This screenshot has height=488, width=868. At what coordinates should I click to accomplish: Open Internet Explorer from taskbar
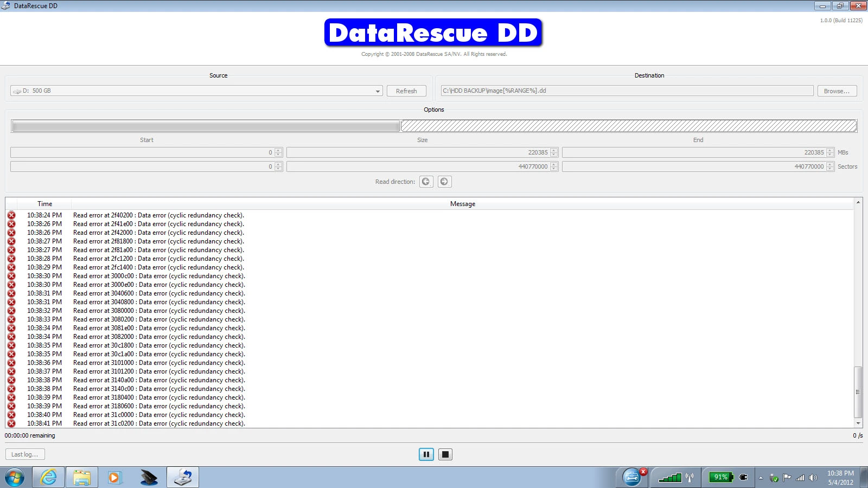click(x=48, y=478)
